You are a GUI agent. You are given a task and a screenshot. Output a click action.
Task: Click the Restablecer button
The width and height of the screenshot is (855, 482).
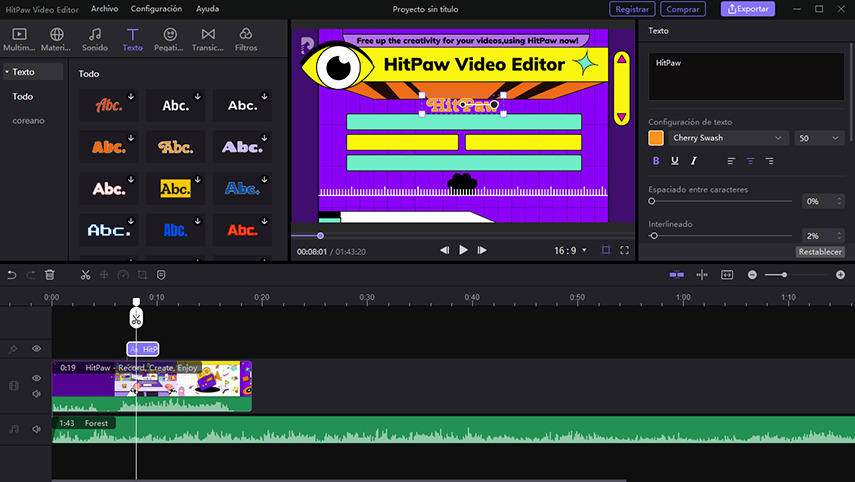[820, 252]
